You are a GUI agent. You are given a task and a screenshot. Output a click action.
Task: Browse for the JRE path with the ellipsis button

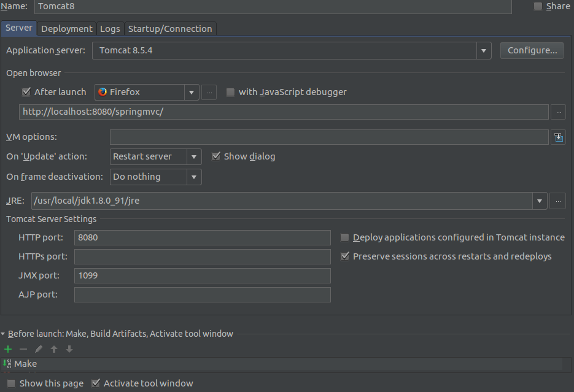pyautogui.click(x=558, y=201)
